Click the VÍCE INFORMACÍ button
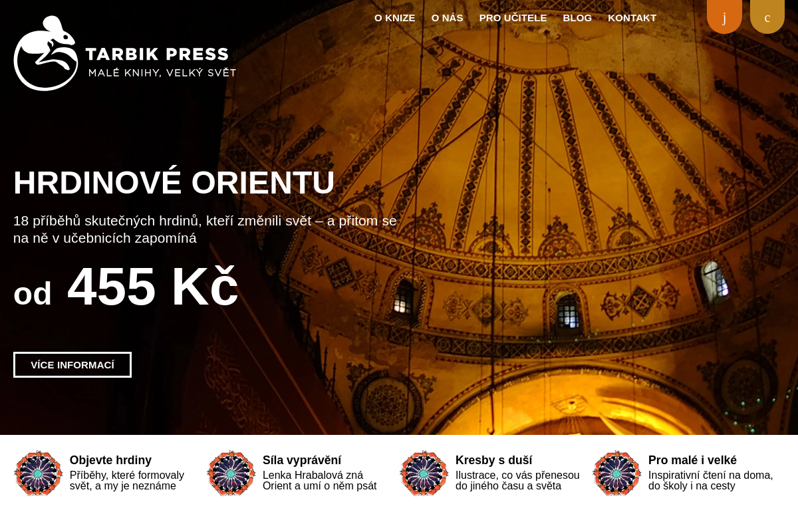 72,364
